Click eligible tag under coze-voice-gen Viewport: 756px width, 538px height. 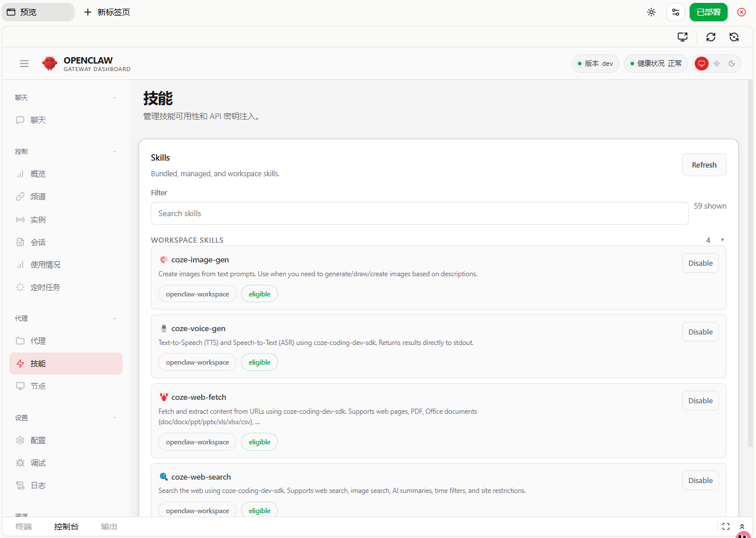pyautogui.click(x=260, y=362)
